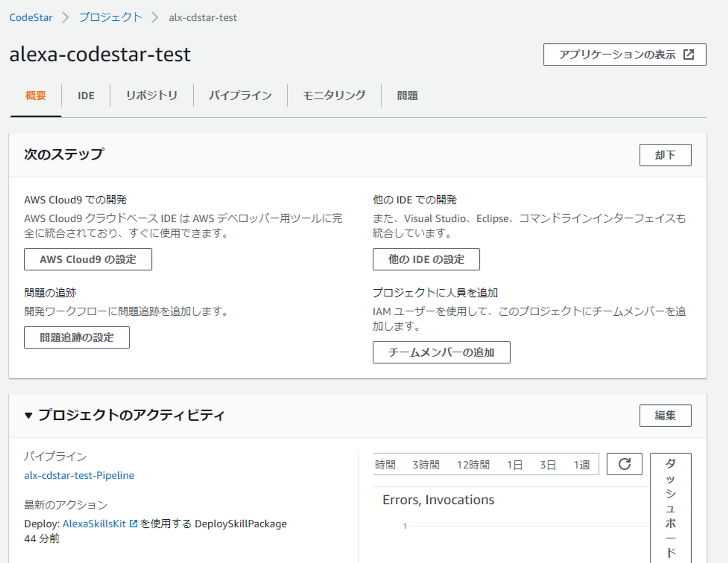Image resolution: width=728 pixels, height=563 pixels.
Task: Select the 3時間 time range
Action: point(426,464)
